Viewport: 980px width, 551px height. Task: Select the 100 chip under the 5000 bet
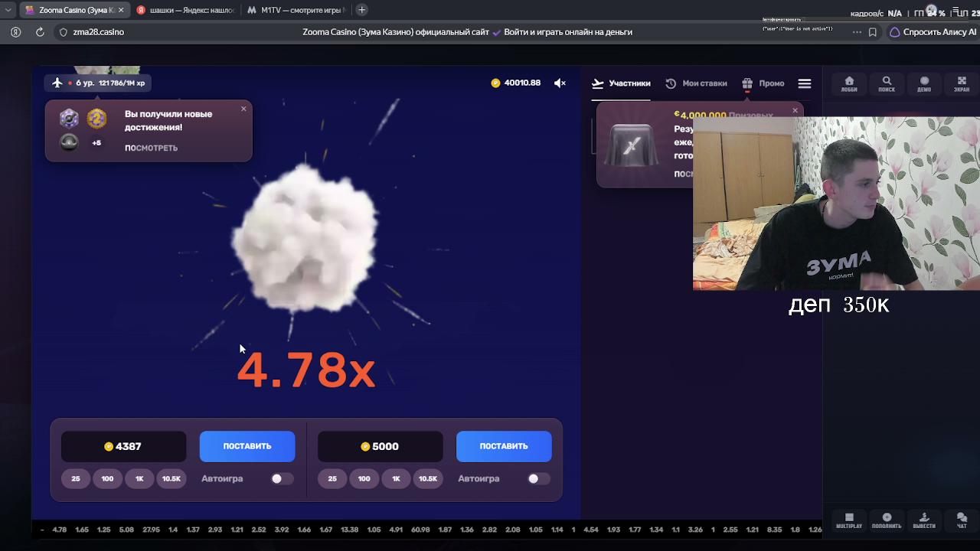364,478
